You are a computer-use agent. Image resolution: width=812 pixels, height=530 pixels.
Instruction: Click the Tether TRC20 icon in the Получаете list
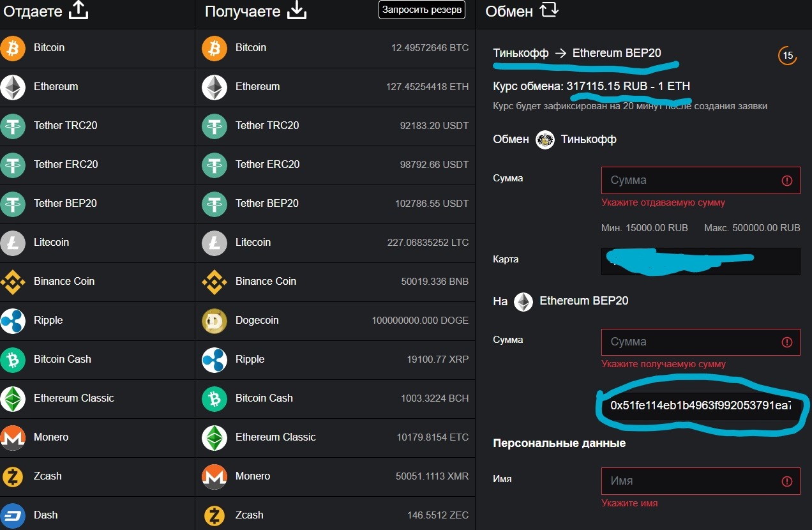[214, 126]
